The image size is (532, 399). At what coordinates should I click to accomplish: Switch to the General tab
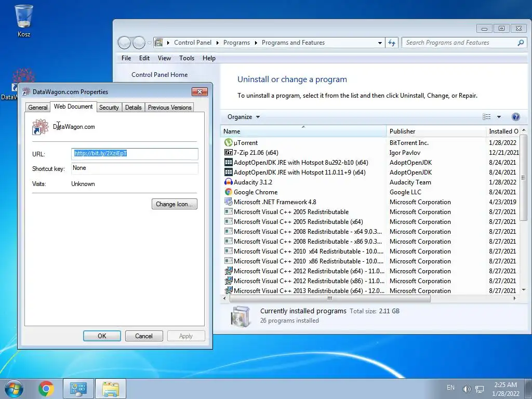[37, 108]
